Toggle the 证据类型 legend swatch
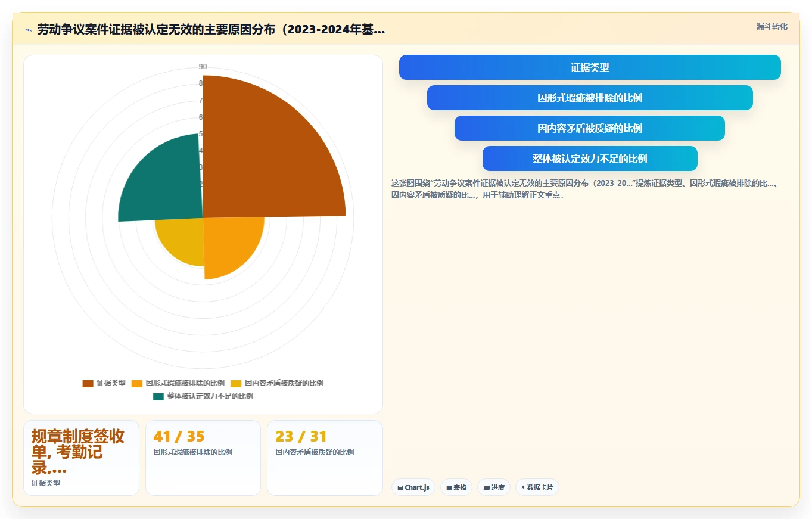812x519 pixels. [x=88, y=383]
